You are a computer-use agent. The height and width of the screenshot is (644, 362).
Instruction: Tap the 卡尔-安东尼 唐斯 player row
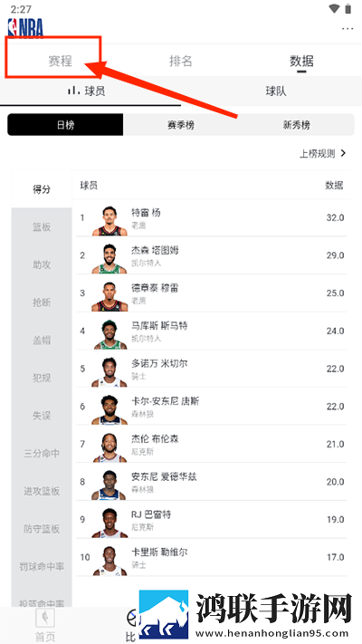coord(212,406)
